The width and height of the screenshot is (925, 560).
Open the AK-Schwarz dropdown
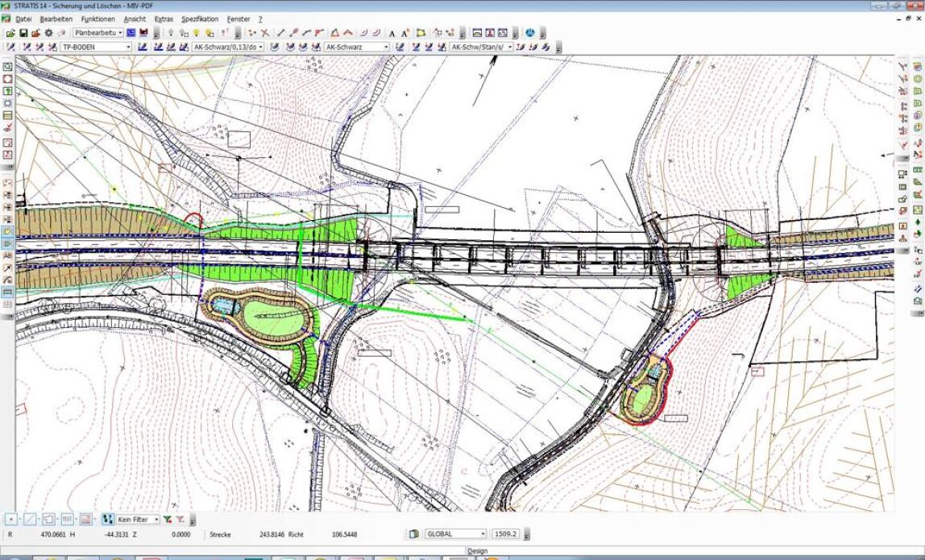[x=357, y=47]
